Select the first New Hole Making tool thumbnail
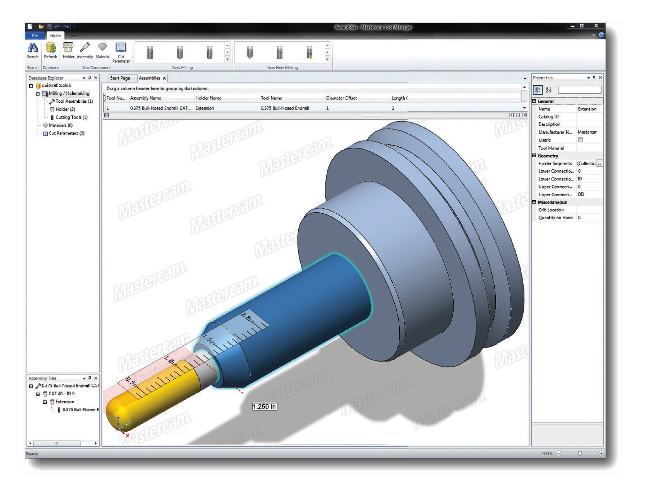The image size is (645, 481). 250,53
